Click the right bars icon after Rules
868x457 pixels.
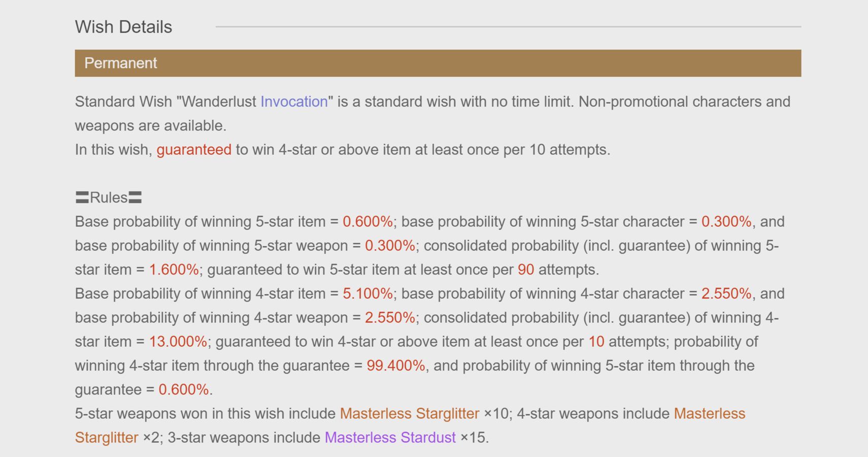[x=135, y=198]
